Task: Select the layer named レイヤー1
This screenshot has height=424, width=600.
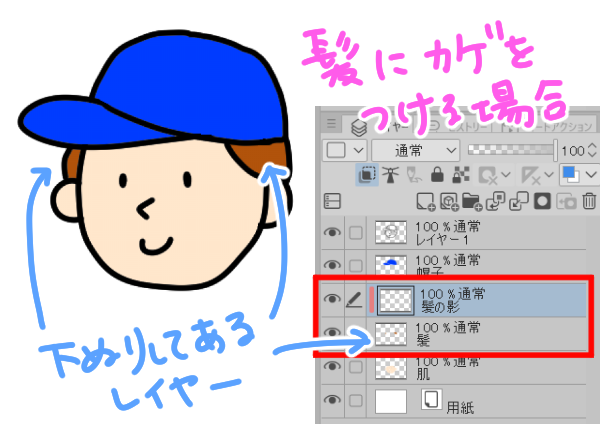Action: 442,240
